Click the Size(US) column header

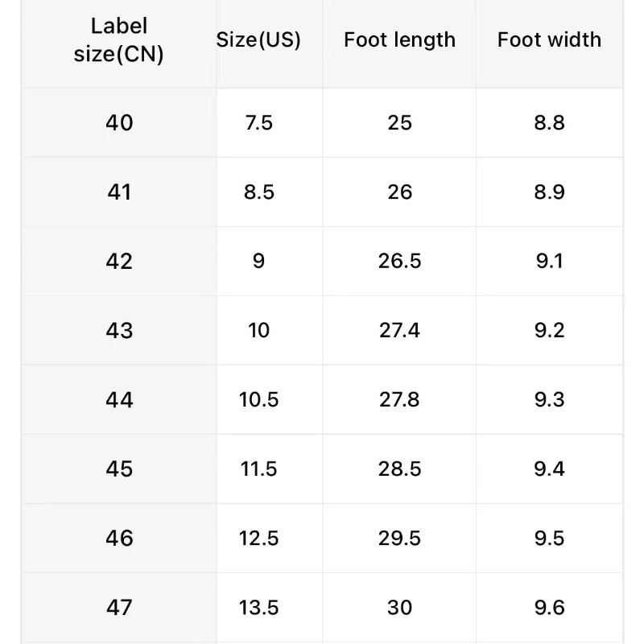click(258, 40)
